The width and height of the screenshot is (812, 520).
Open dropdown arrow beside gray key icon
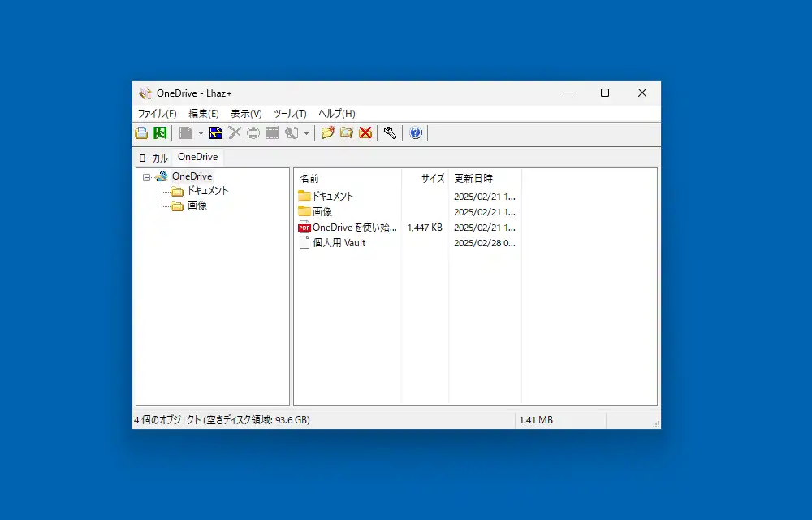click(x=306, y=133)
